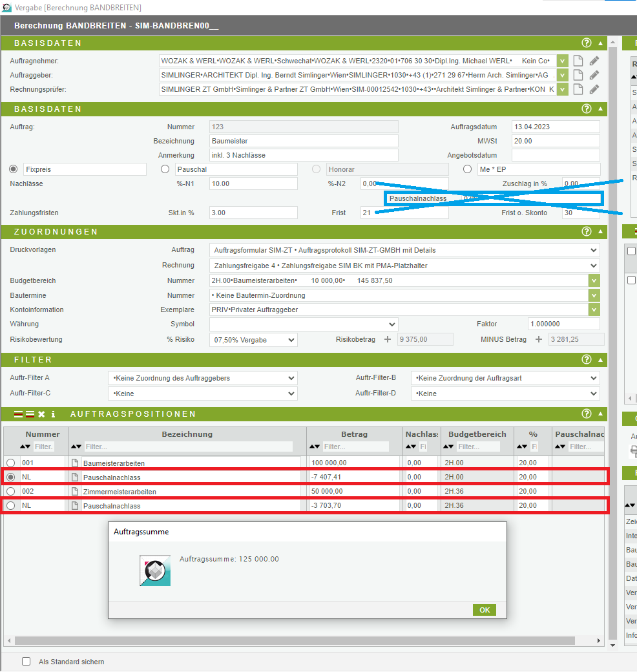637x672 pixels.
Task: Click the info icon in Auftragspositionen header
Action: tap(53, 414)
